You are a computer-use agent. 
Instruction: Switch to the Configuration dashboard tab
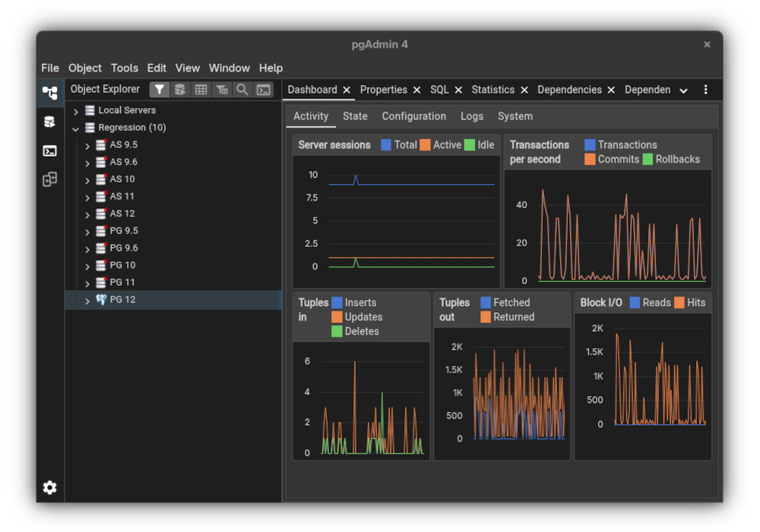pyautogui.click(x=414, y=116)
